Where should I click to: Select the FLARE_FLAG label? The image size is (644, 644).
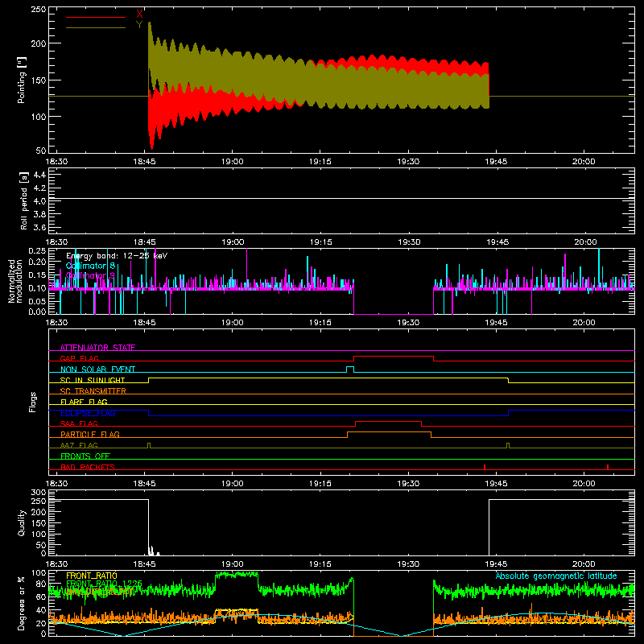point(84,402)
